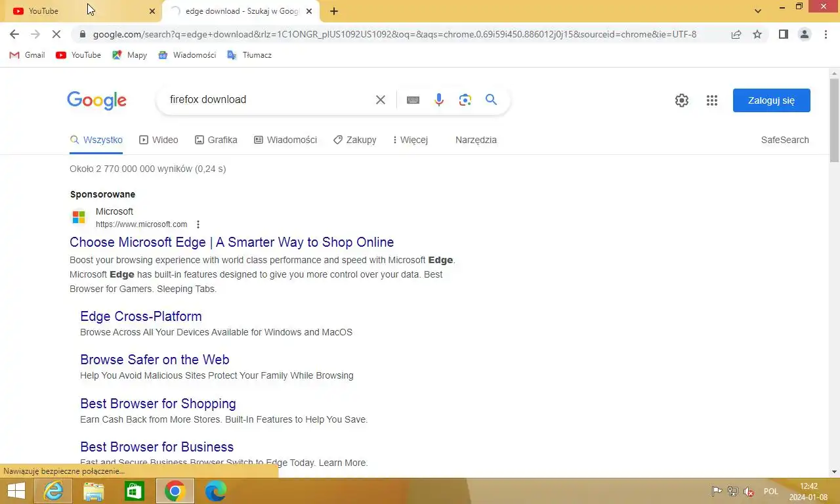Image resolution: width=840 pixels, height=504 pixels.
Task: Switch to Wiadomości results filter
Action: (x=285, y=140)
